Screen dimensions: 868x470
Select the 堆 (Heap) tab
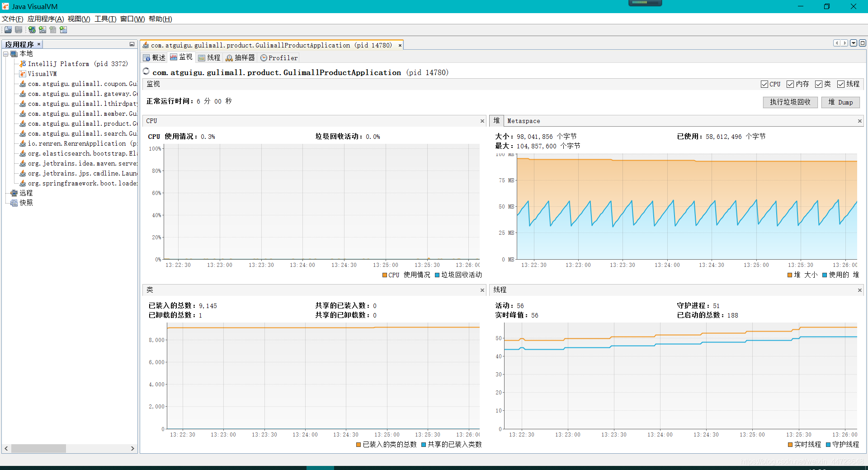[496, 121]
